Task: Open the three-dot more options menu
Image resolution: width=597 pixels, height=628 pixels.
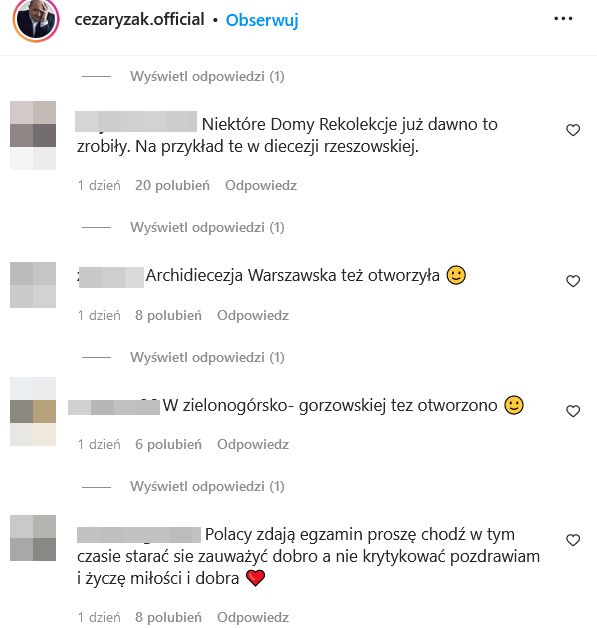Action: point(563,18)
